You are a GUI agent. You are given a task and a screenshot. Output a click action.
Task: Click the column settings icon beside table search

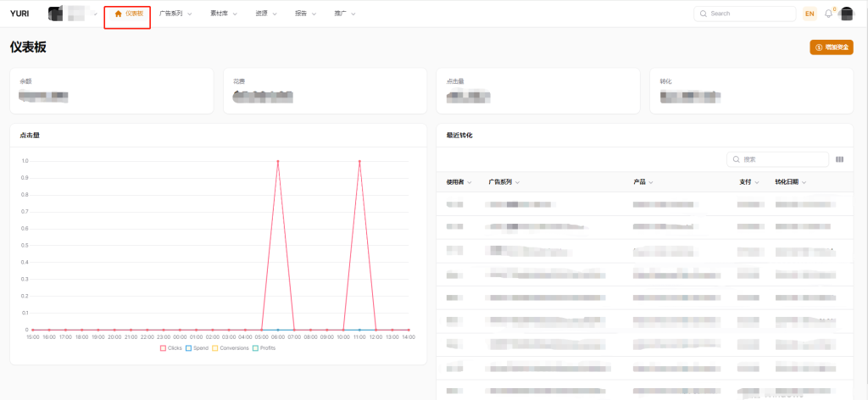(840, 159)
